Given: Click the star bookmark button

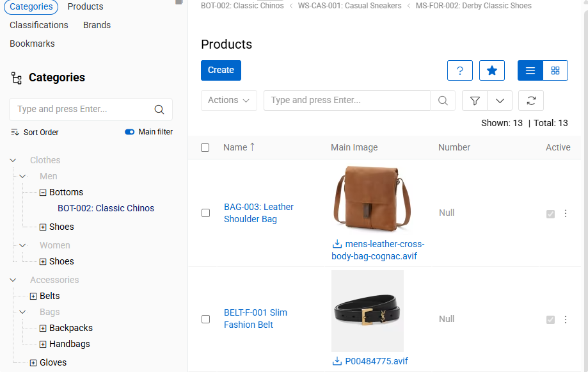Looking at the screenshot, I should [491, 70].
